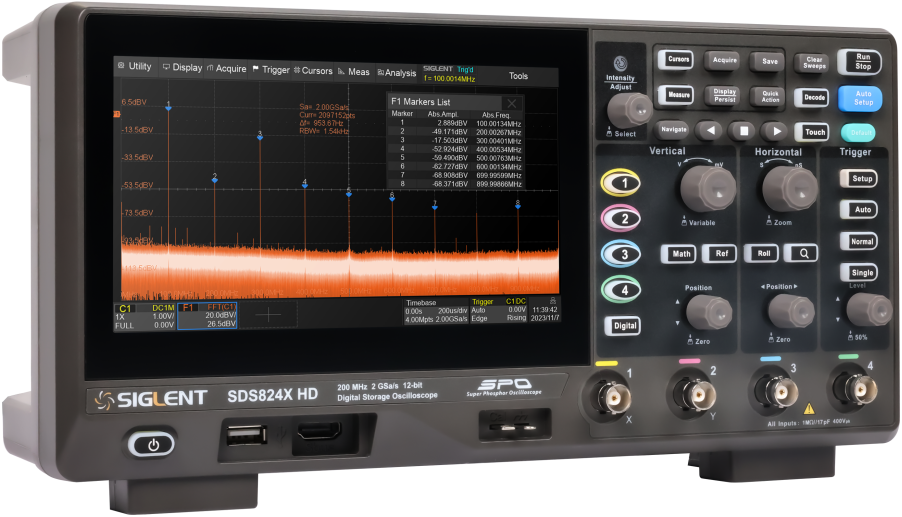Push the Digital button
Viewport: 902px width, 517px height.
(x=624, y=326)
